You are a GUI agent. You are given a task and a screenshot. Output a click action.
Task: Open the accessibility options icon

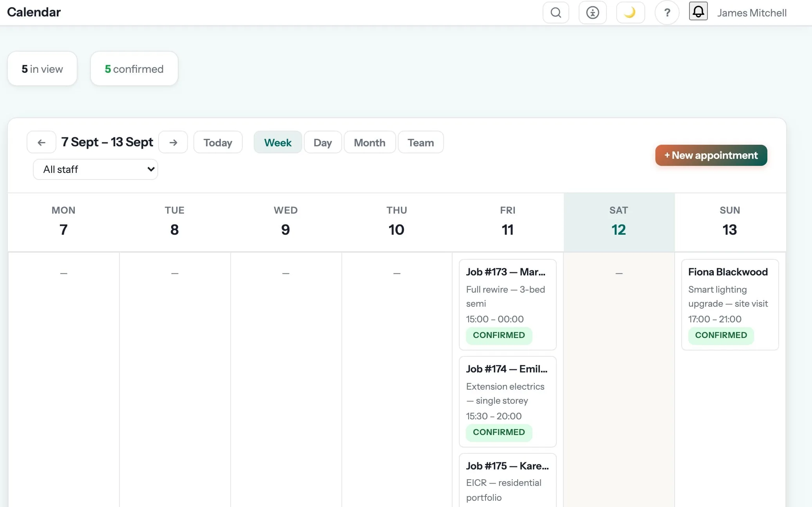592,13
